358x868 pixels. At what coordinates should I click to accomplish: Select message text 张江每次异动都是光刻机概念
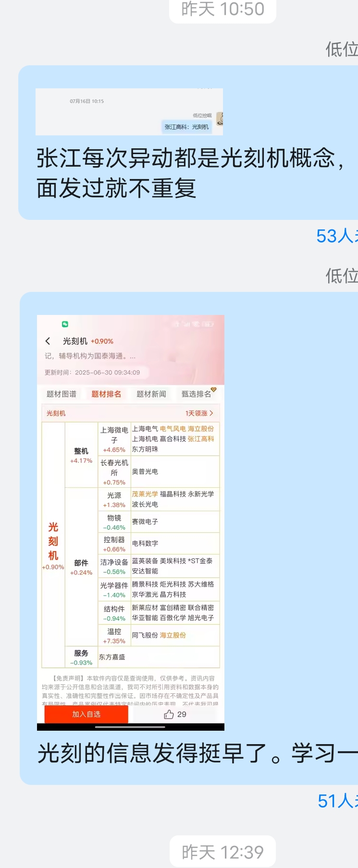coord(185,158)
